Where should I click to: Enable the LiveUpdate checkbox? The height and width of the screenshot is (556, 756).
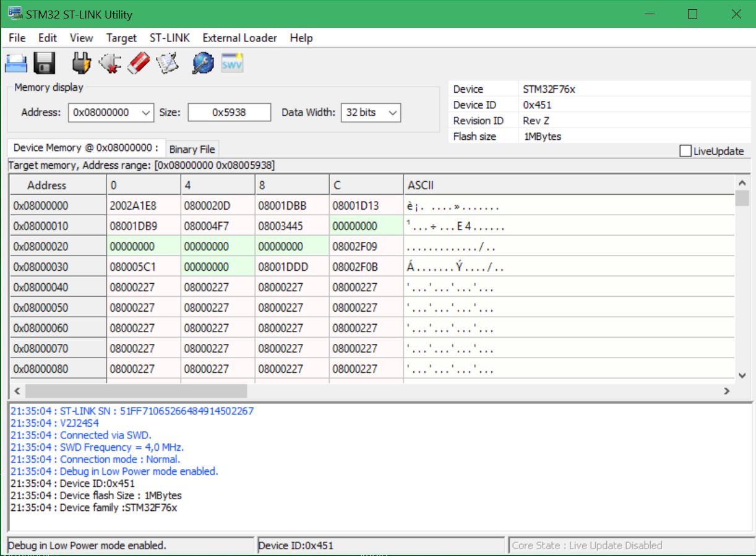pos(685,151)
